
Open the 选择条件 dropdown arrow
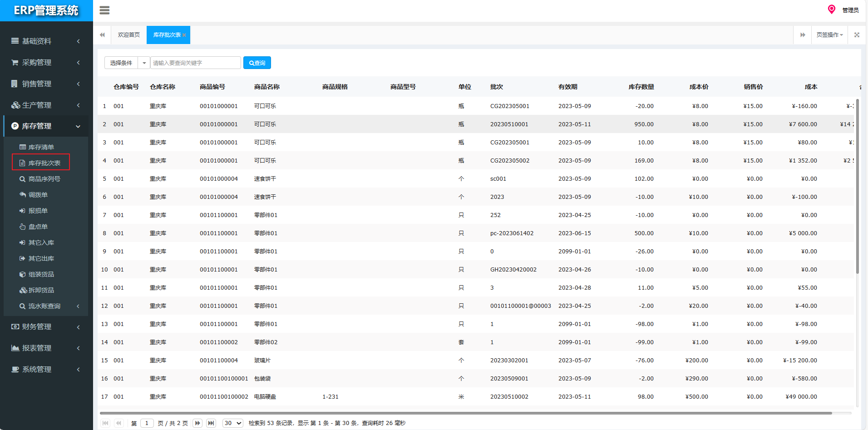[144, 63]
